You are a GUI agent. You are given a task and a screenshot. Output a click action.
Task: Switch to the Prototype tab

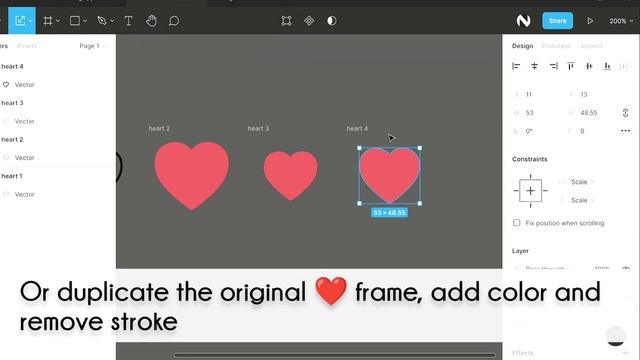click(556, 46)
